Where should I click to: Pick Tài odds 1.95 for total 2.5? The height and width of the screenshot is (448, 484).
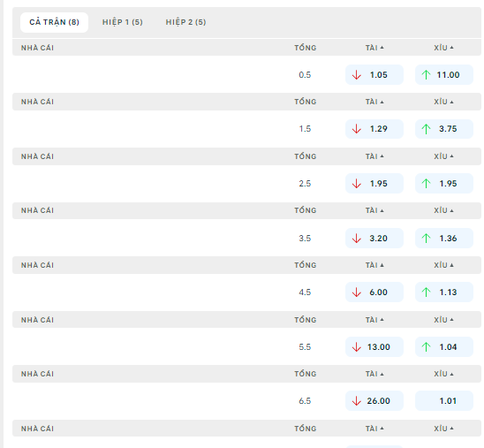pyautogui.click(x=374, y=184)
